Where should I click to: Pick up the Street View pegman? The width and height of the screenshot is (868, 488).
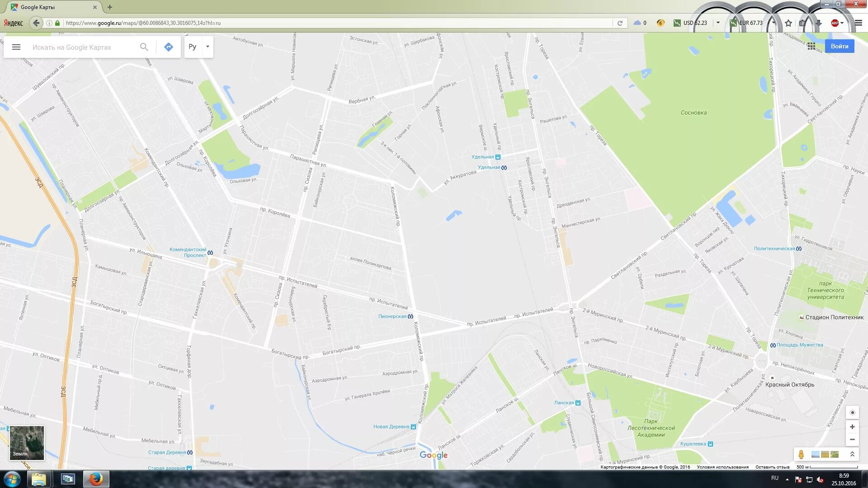coord(801,455)
